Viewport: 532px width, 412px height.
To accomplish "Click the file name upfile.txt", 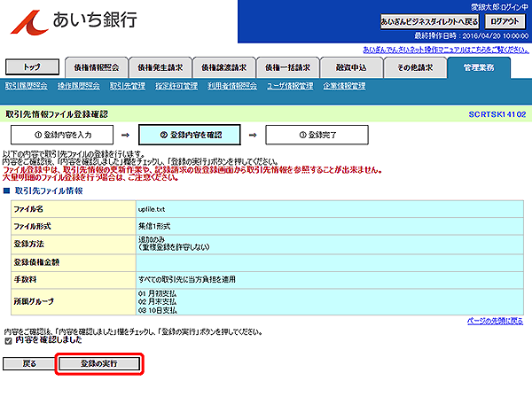I will point(152,209).
